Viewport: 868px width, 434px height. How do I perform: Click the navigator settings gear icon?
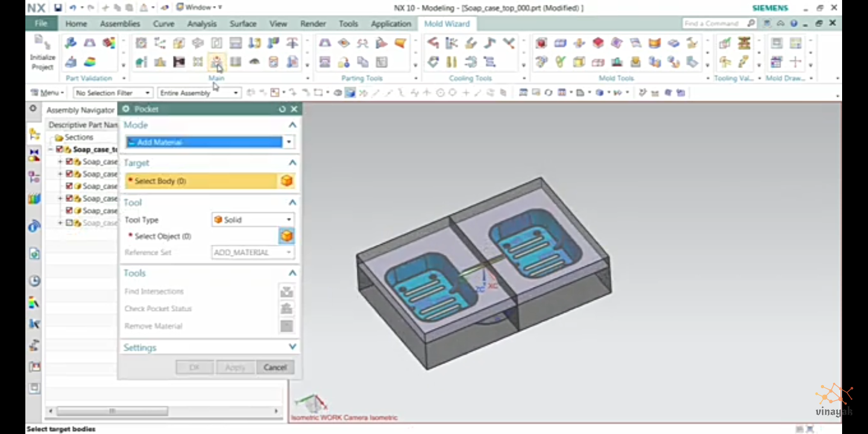pyautogui.click(x=34, y=109)
